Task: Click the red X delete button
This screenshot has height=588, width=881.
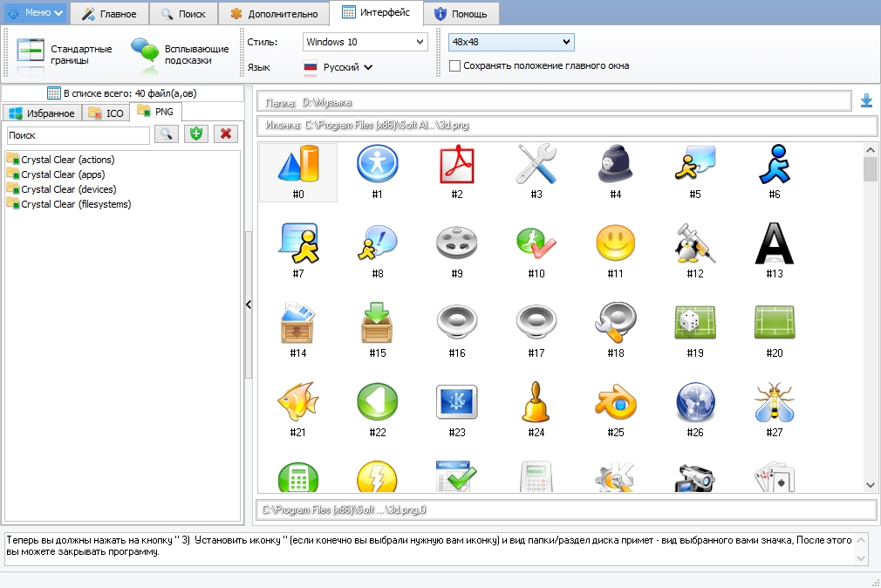Action: (x=226, y=133)
